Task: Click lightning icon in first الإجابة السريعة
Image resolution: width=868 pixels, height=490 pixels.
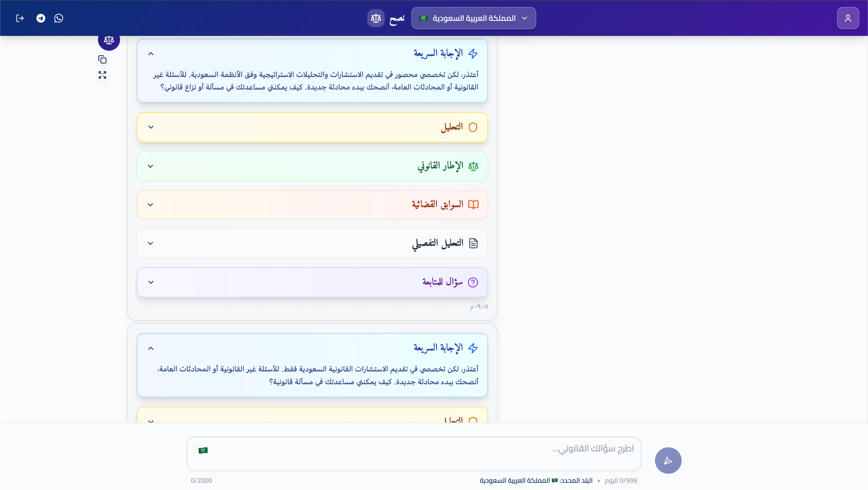Action: click(473, 53)
